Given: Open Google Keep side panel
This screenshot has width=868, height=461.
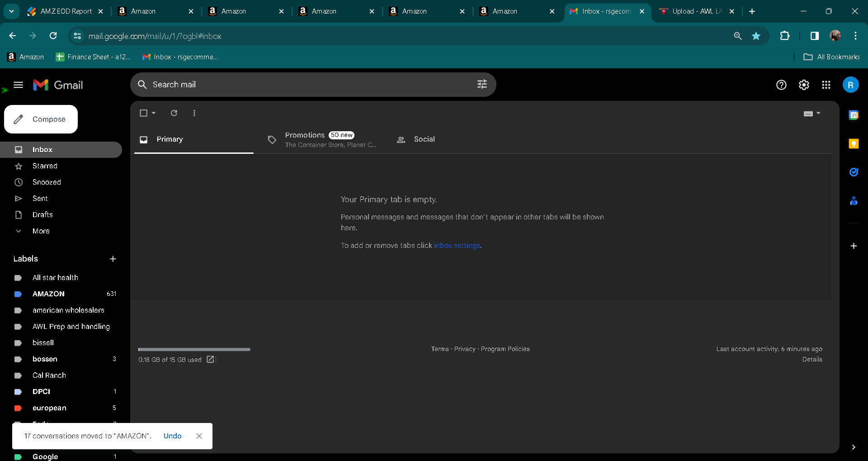Looking at the screenshot, I should point(854,144).
